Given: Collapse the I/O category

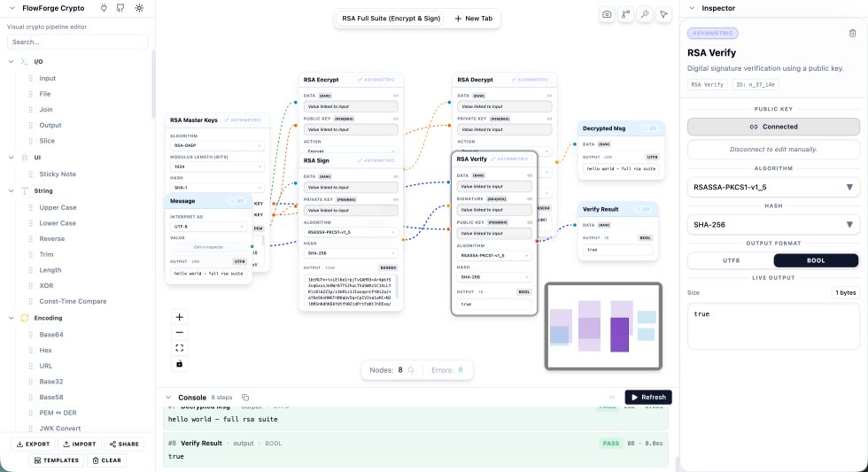Looking at the screenshot, I should tap(11, 61).
